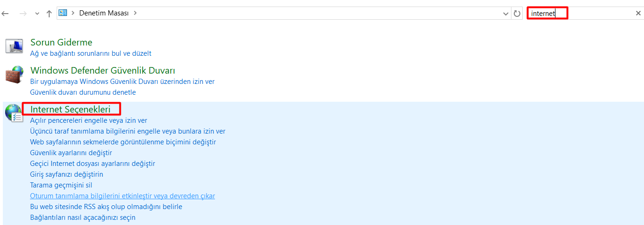
Task: Click the Control Panel address bar icon
Action: coord(63,13)
